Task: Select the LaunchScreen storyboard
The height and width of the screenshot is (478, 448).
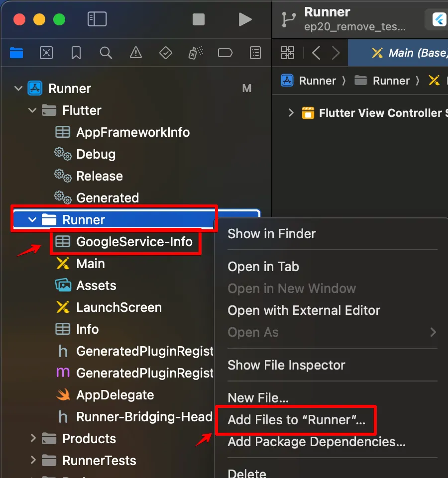Action: [109, 307]
